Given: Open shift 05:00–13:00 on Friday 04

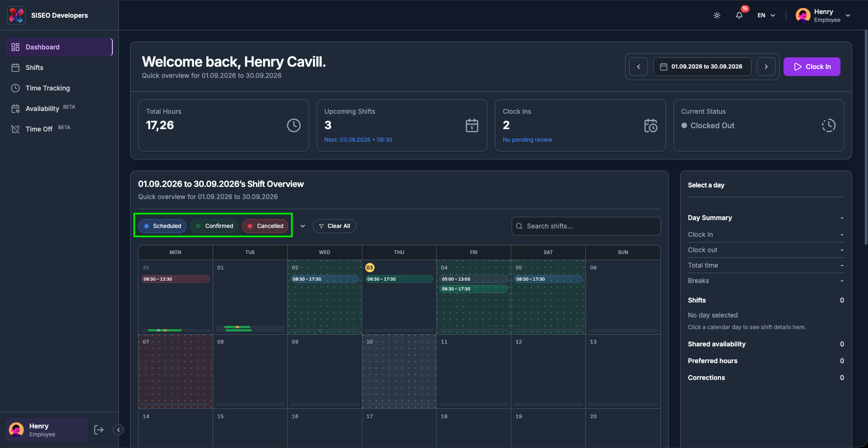Looking at the screenshot, I should 474,279.
